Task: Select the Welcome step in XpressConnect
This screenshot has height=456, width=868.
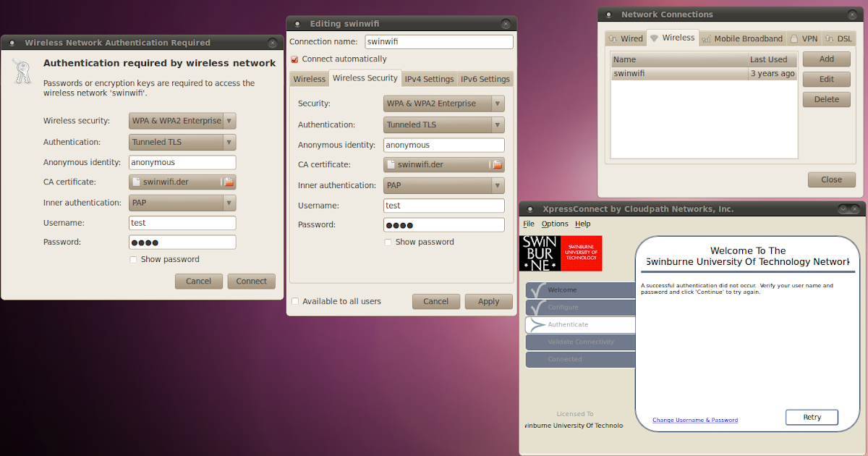Action: tap(580, 290)
